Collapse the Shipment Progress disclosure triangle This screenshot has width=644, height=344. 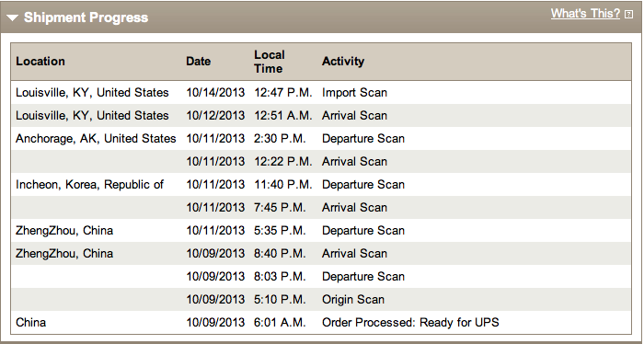(x=12, y=17)
